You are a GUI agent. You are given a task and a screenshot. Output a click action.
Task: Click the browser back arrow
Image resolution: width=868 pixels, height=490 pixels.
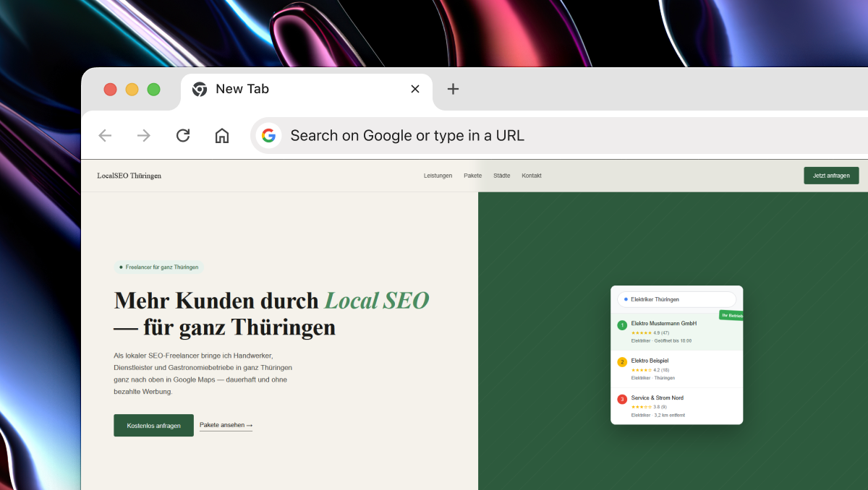105,135
